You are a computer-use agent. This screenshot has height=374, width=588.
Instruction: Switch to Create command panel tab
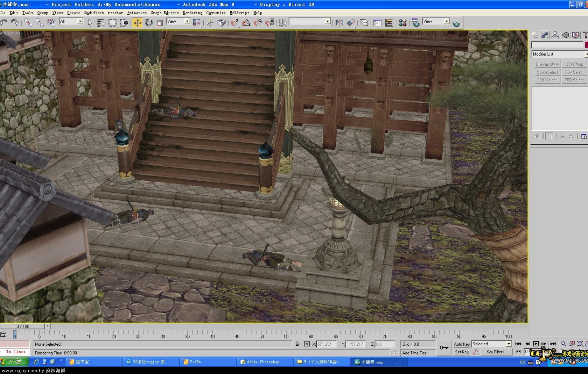(x=534, y=35)
